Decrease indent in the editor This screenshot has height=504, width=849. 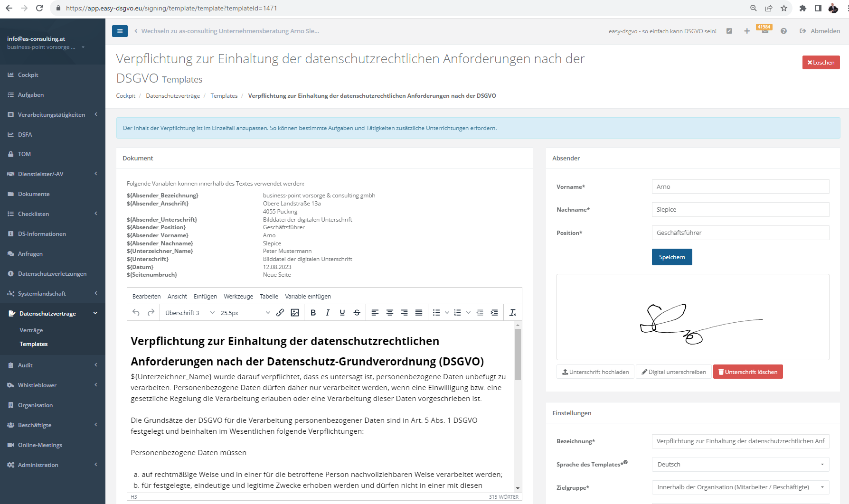pos(480,312)
